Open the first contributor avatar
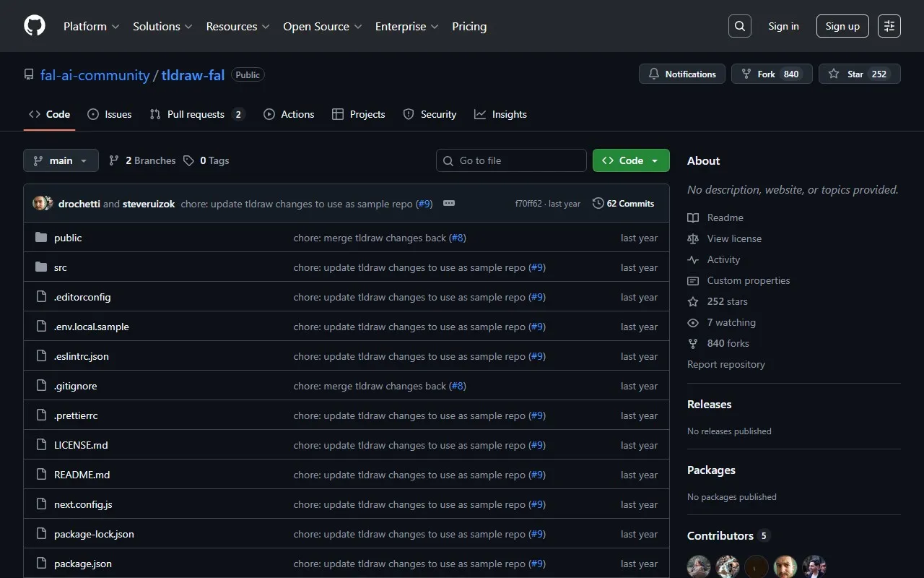 [699, 566]
